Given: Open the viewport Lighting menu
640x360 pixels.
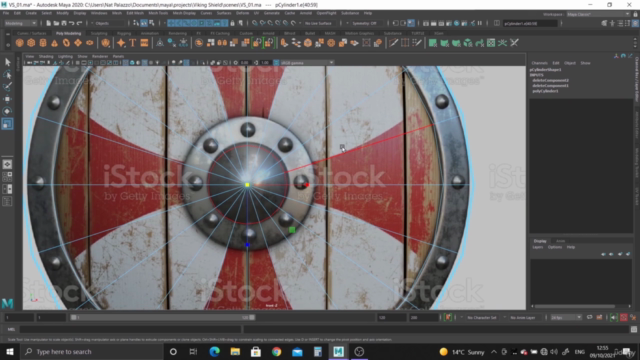Looking at the screenshot, I should (65, 56).
